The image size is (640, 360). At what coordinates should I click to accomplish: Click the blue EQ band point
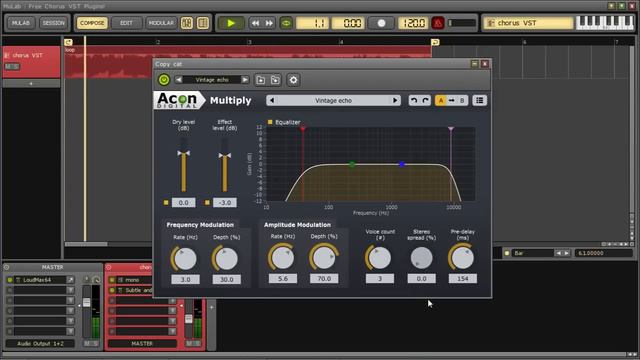pyautogui.click(x=402, y=164)
